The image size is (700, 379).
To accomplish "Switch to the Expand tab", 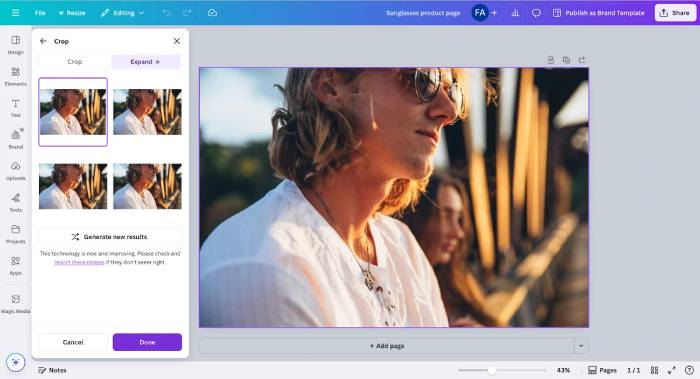I will click(146, 62).
